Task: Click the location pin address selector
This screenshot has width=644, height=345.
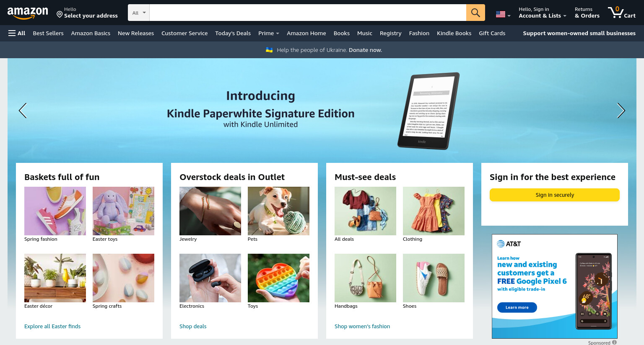Action: tap(87, 13)
